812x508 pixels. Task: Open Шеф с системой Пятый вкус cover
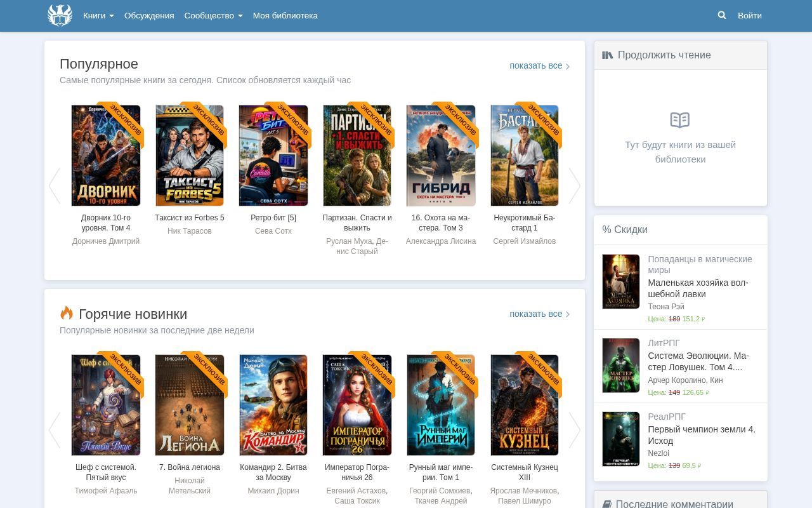(x=106, y=405)
